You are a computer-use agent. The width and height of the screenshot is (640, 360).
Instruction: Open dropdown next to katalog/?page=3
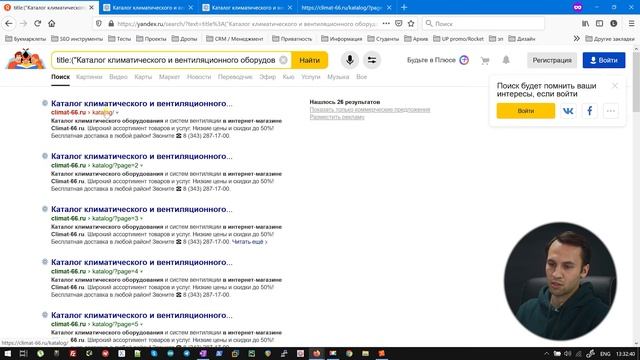pos(142,219)
